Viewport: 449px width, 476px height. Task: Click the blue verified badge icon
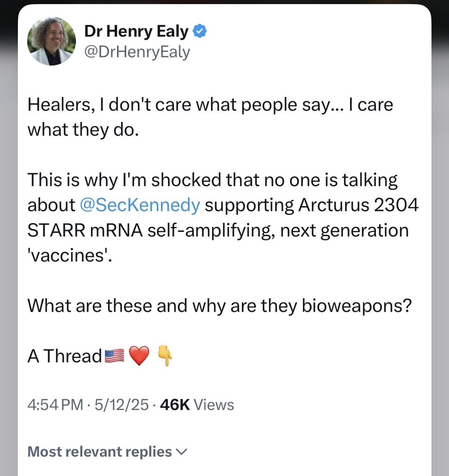point(200,31)
